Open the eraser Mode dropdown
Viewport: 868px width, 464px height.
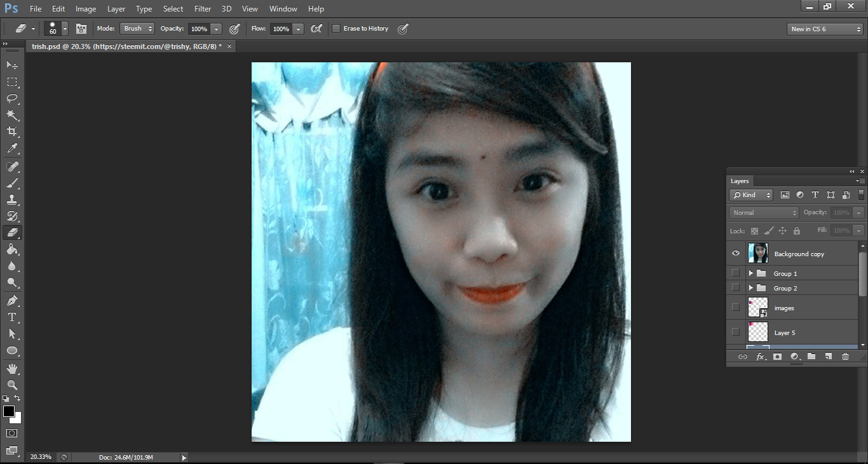click(138, 29)
